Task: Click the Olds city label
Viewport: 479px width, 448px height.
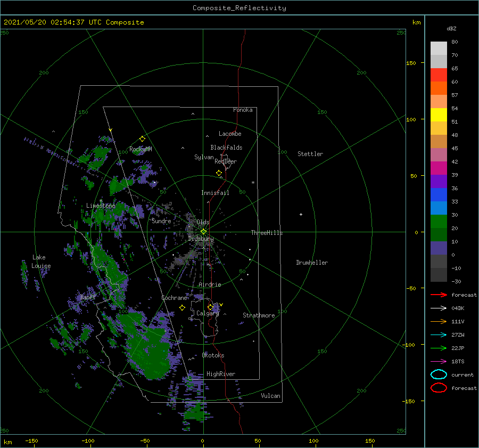Action: click(x=203, y=222)
